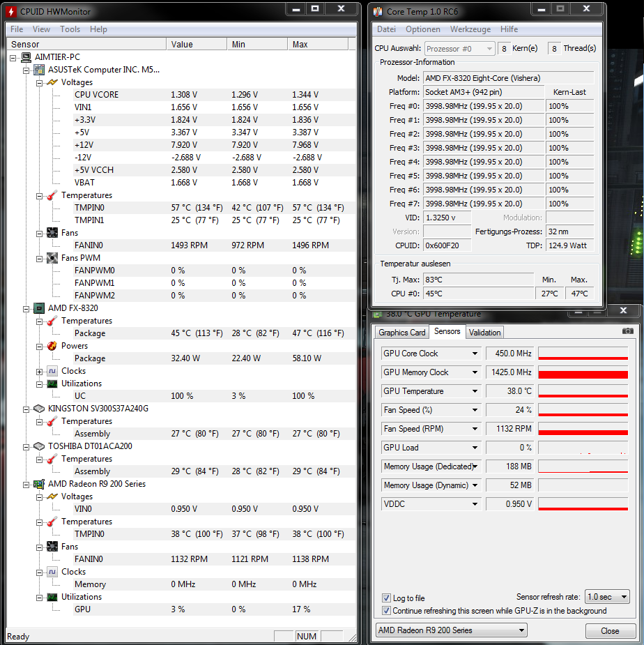Click the Radeon Clocks waveform icon
The image size is (644, 645).
(52, 572)
